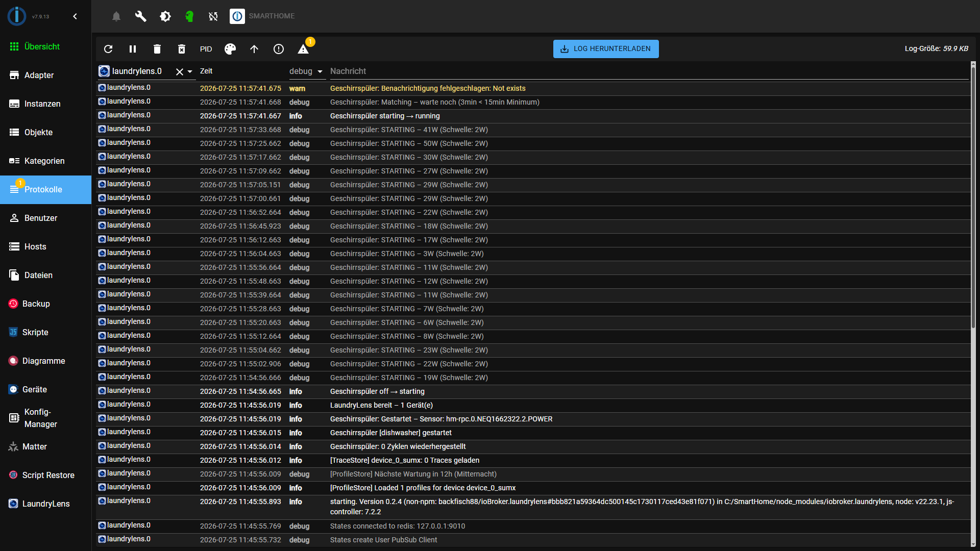Open Dateien browser
Viewport: 980px width, 551px height.
(45, 275)
